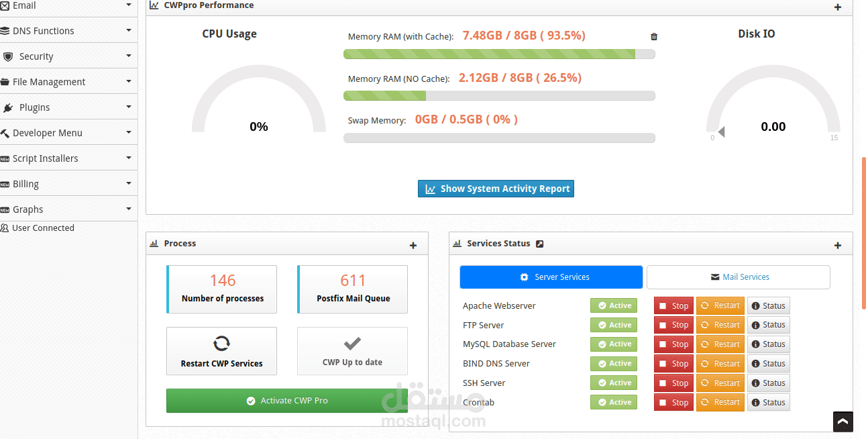This screenshot has width=868, height=439.
Task: Expand the Graphs dropdown arrow
Action: point(129,209)
